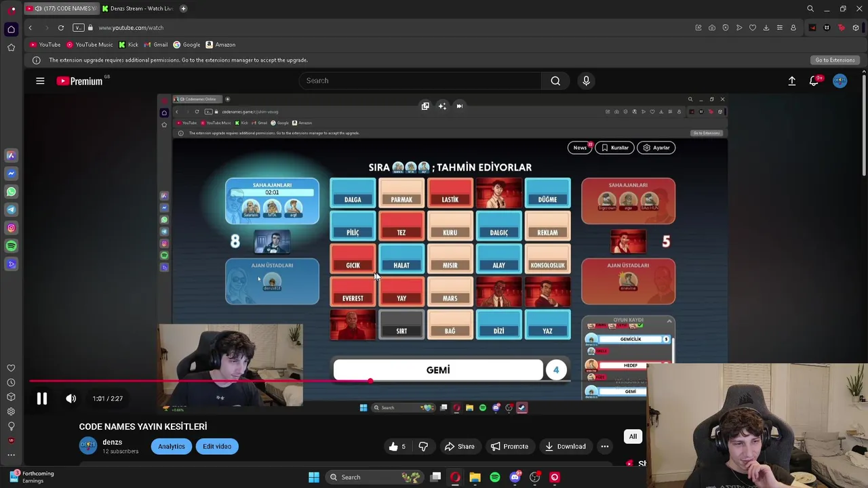The height and width of the screenshot is (488, 868).
Task: Open Aria AI in the Opera sidebar
Action: [x=11, y=155]
